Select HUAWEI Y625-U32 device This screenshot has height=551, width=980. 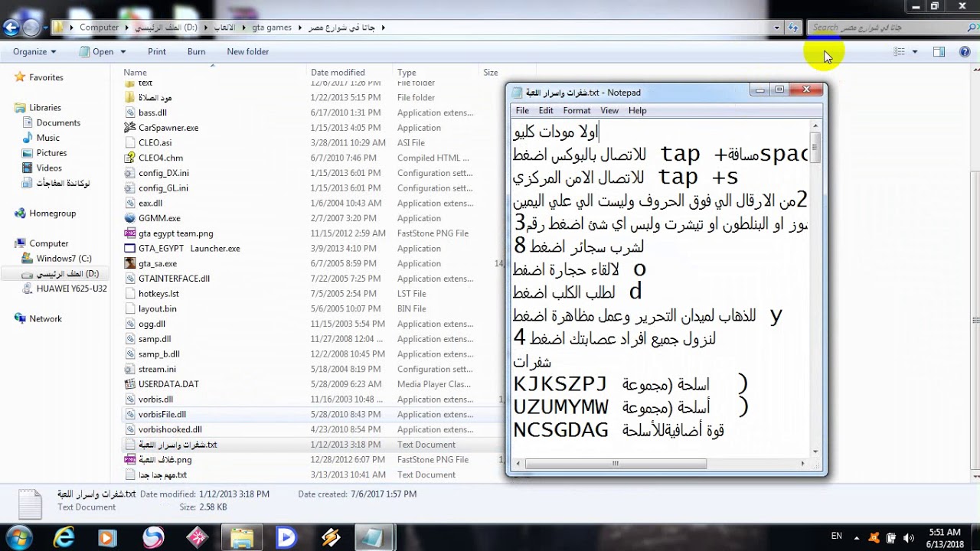pos(71,289)
